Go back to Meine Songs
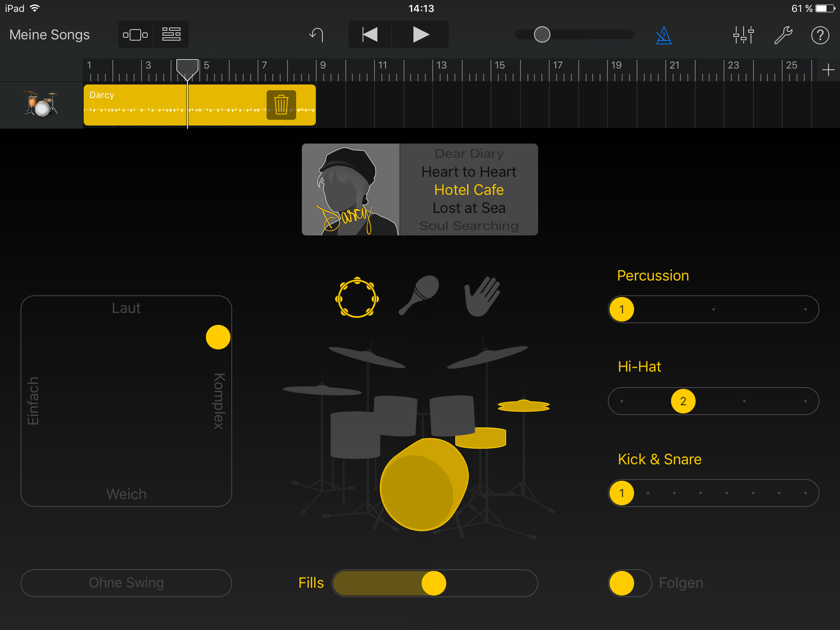The image size is (840, 630). tap(49, 35)
